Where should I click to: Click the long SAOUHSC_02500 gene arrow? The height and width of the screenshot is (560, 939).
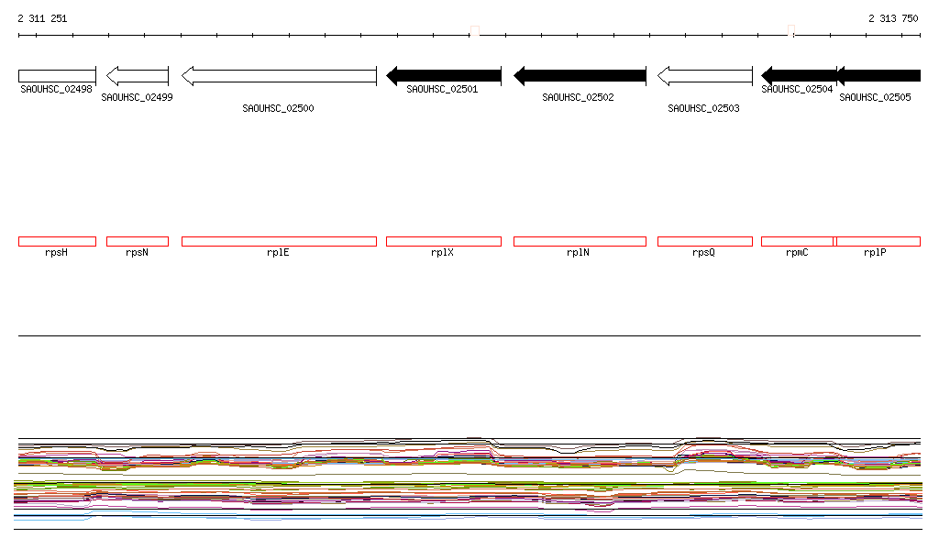click(279, 76)
